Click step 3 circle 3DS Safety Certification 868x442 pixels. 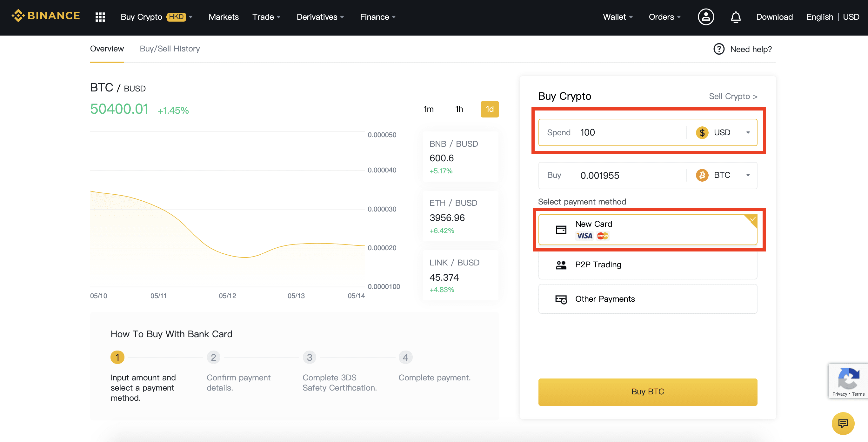pyautogui.click(x=309, y=358)
